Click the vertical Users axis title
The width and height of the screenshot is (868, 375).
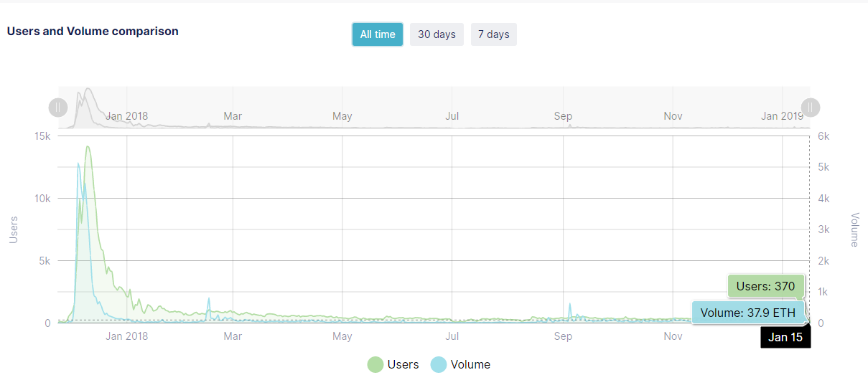click(13, 229)
